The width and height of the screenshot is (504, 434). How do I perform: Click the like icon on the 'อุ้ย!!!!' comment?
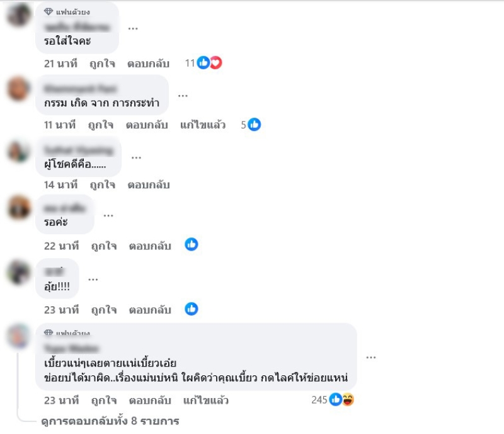coord(192,309)
